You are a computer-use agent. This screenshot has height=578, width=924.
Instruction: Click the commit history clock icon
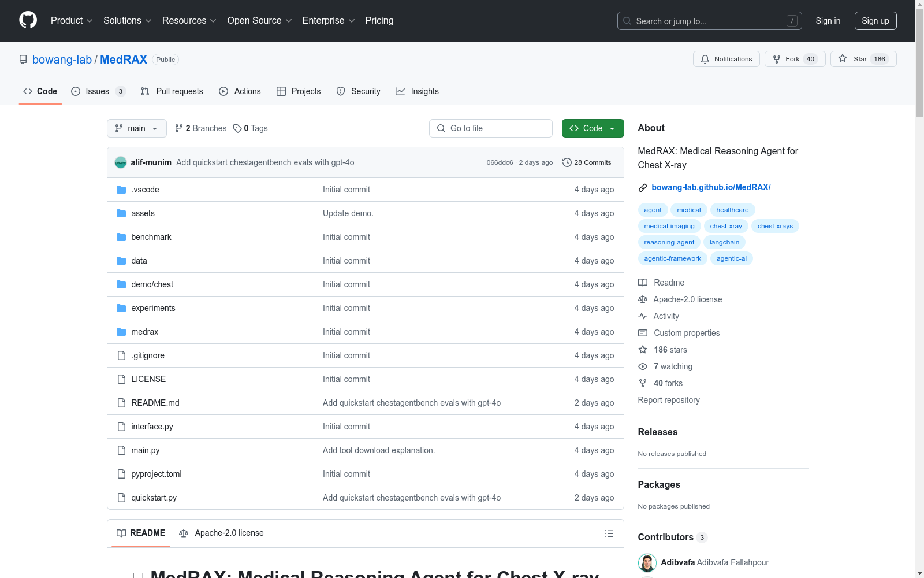(567, 162)
